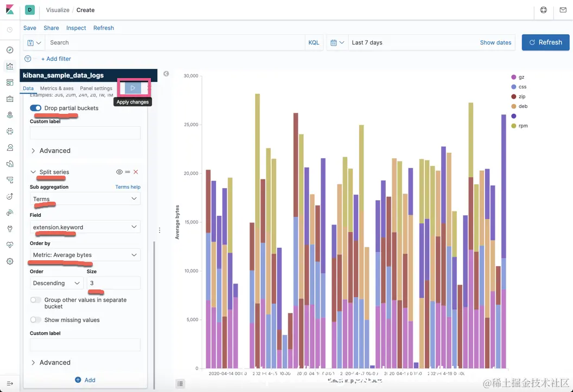Open APM sidebar icon
Viewport: 573px width, 392px height.
10,180
